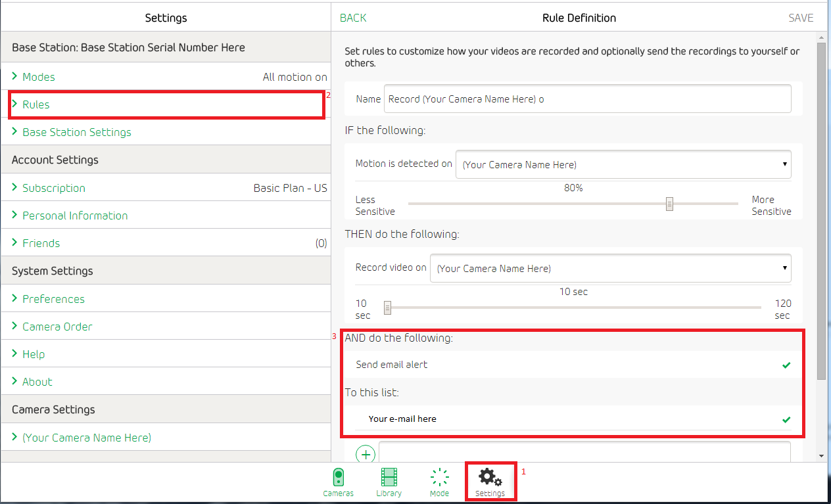Viewport: 831px width, 504px height.
Task: Click the BACK link
Action: [x=353, y=18]
